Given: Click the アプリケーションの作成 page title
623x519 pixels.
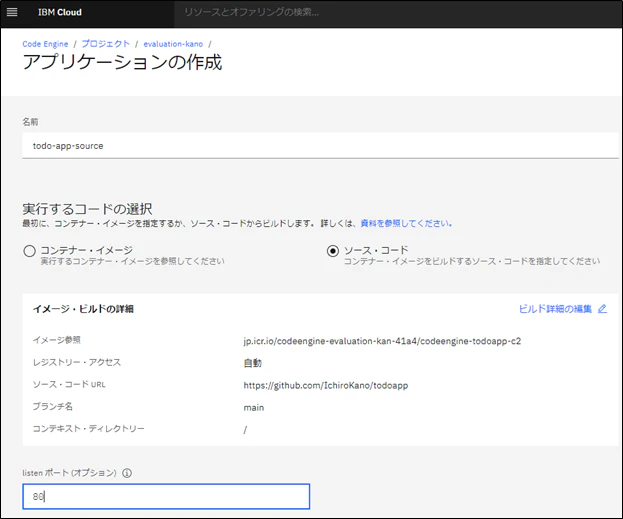Looking at the screenshot, I should (122, 62).
